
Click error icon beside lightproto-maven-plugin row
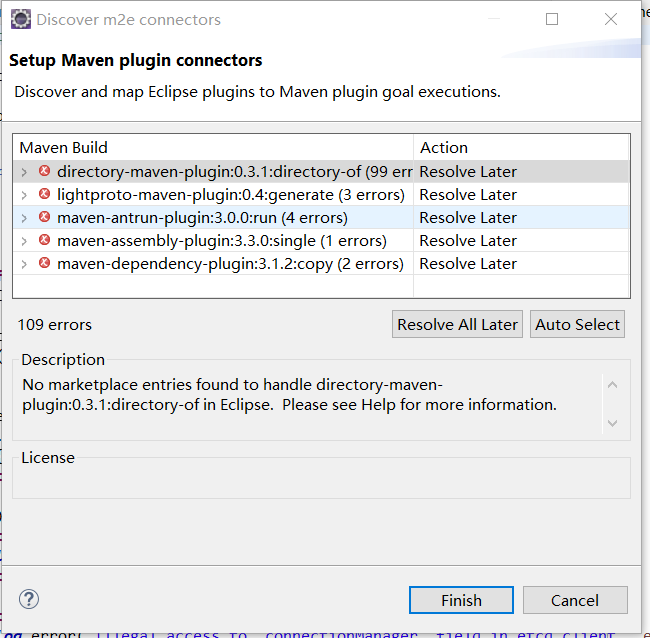click(44, 194)
